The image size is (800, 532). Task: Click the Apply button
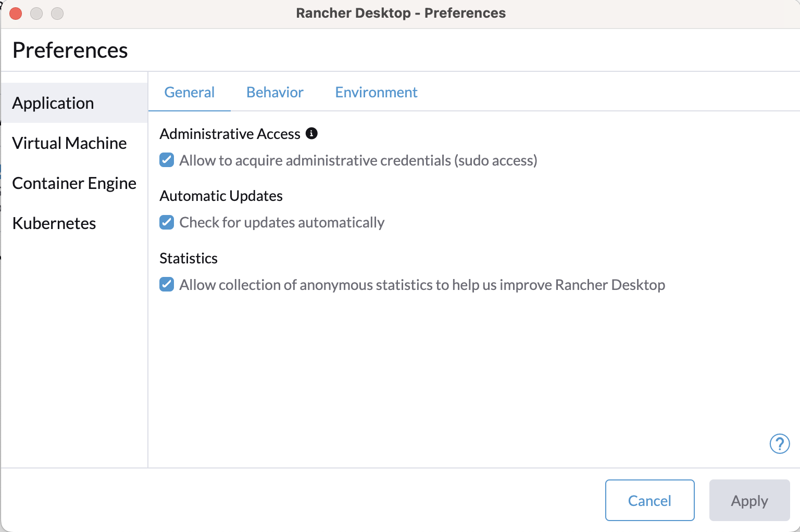click(749, 500)
